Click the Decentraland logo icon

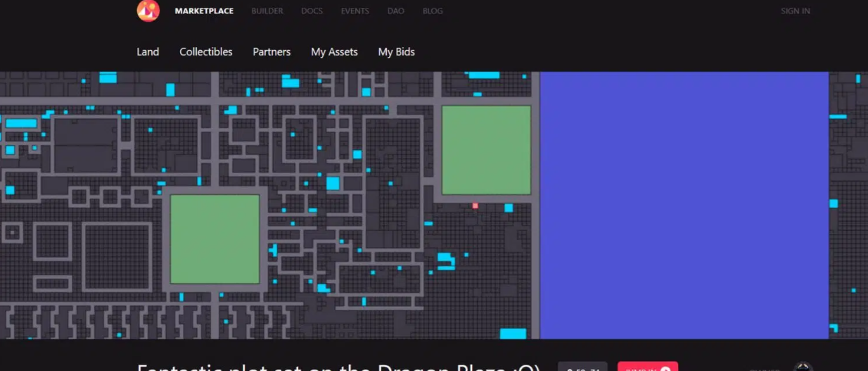pyautogui.click(x=148, y=11)
